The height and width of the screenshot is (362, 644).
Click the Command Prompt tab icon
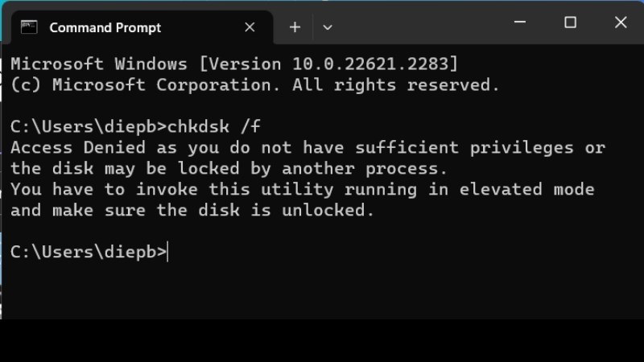click(x=29, y=27)
